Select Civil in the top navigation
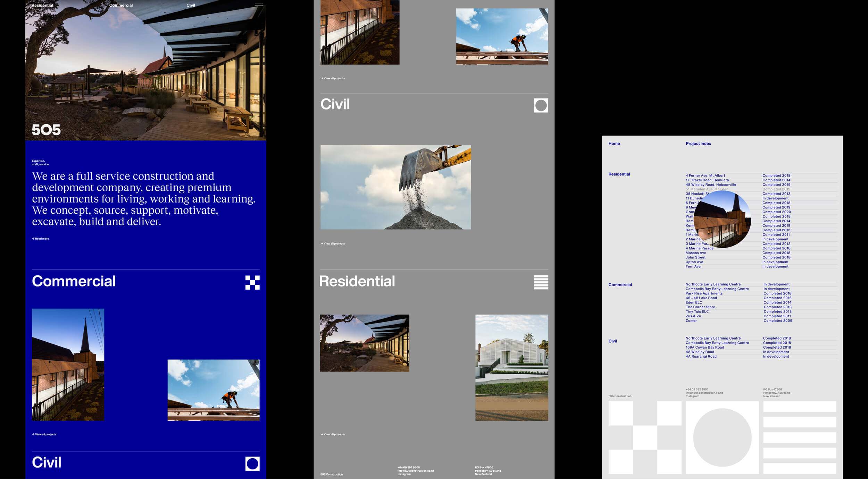This screenshot has width=868, height=479. coord(191,5)
